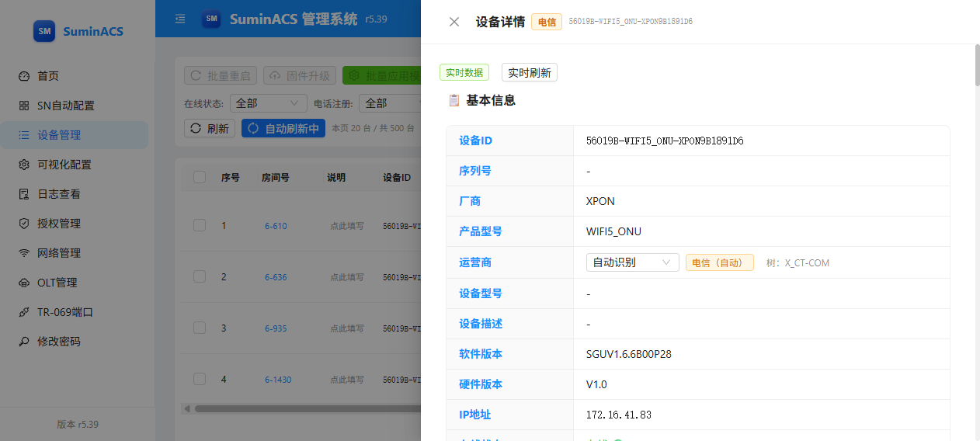Click the SN自动配置 grid icon
The width and height of the screenshot is (980, 441).
[x=24, y=106]
